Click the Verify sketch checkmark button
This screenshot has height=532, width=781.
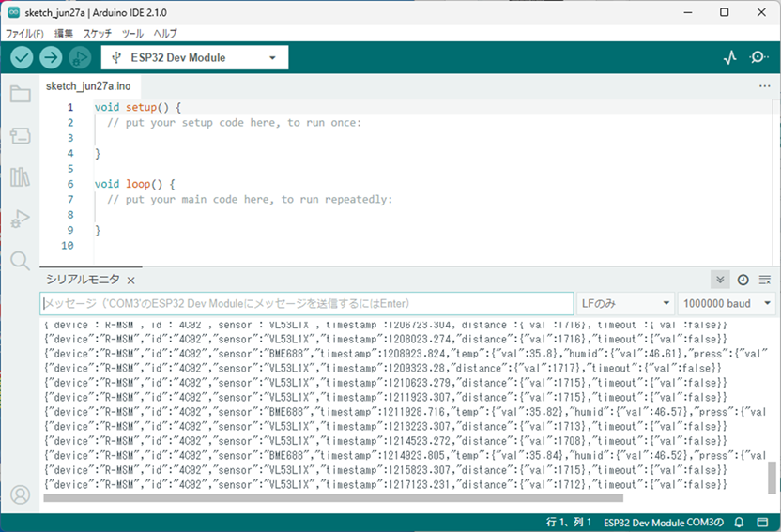22,57
